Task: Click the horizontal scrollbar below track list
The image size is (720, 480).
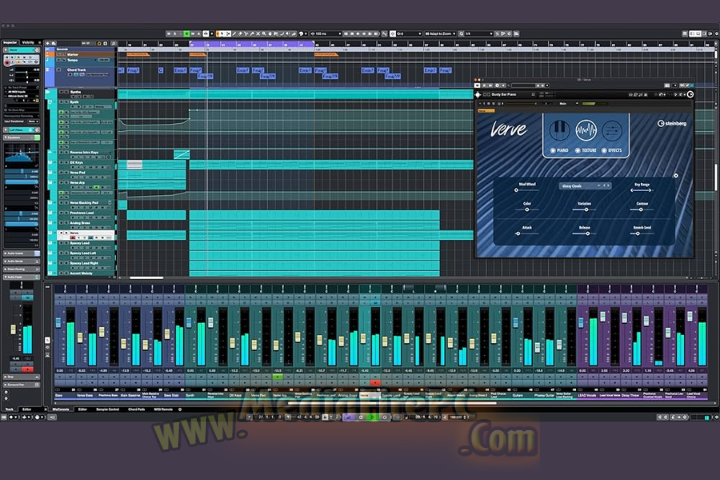Action: pos(146,278)
